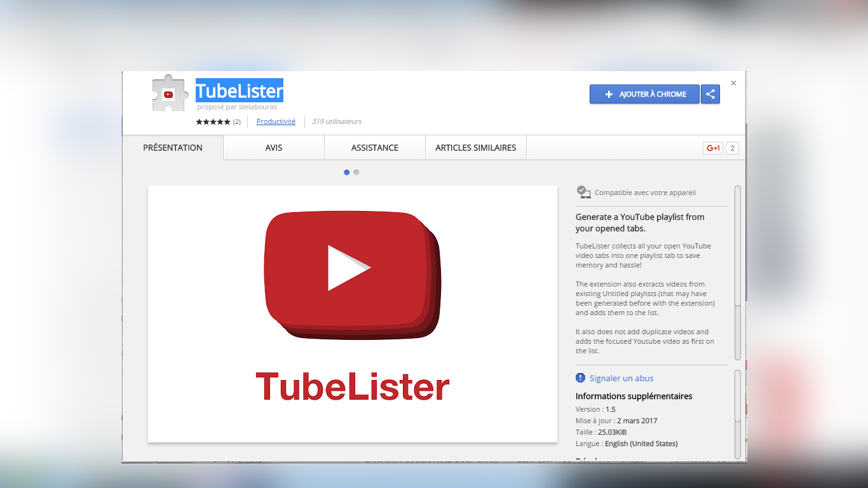Open the PRÉSENTATION tab
This screenshot has width=868, height=488.
pyautogui.click(x=173, y=147)
